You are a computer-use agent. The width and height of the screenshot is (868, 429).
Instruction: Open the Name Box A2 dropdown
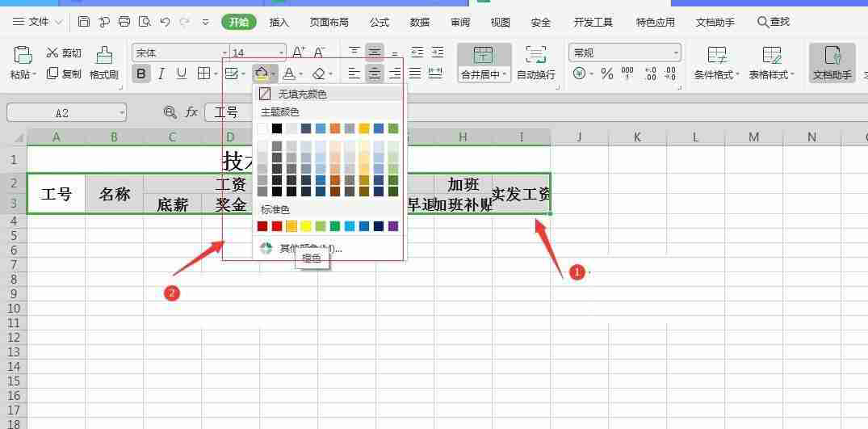(122, 113)
